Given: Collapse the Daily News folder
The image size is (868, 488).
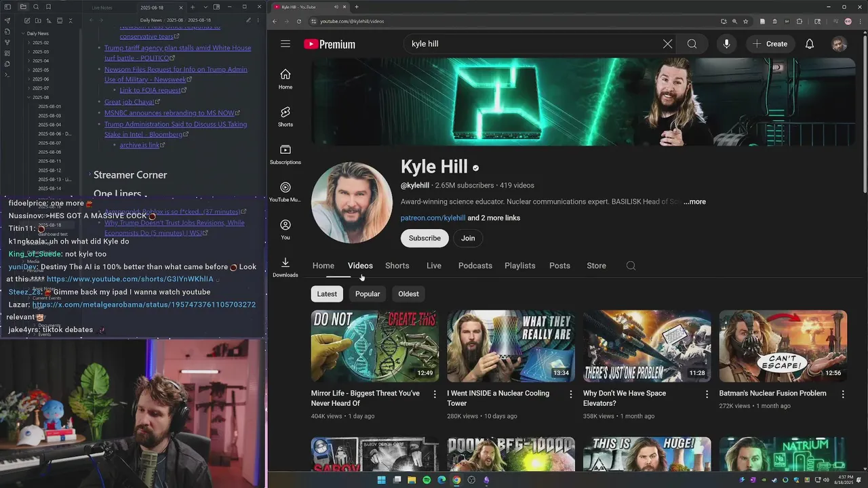Looking at the screenshot, I should [x=24, y=33].
